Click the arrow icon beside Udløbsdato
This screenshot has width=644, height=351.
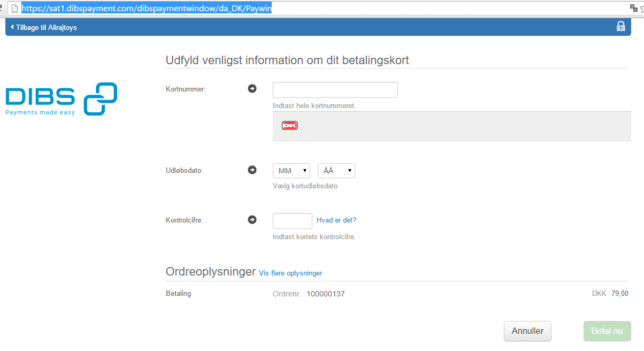coord(252,170)
